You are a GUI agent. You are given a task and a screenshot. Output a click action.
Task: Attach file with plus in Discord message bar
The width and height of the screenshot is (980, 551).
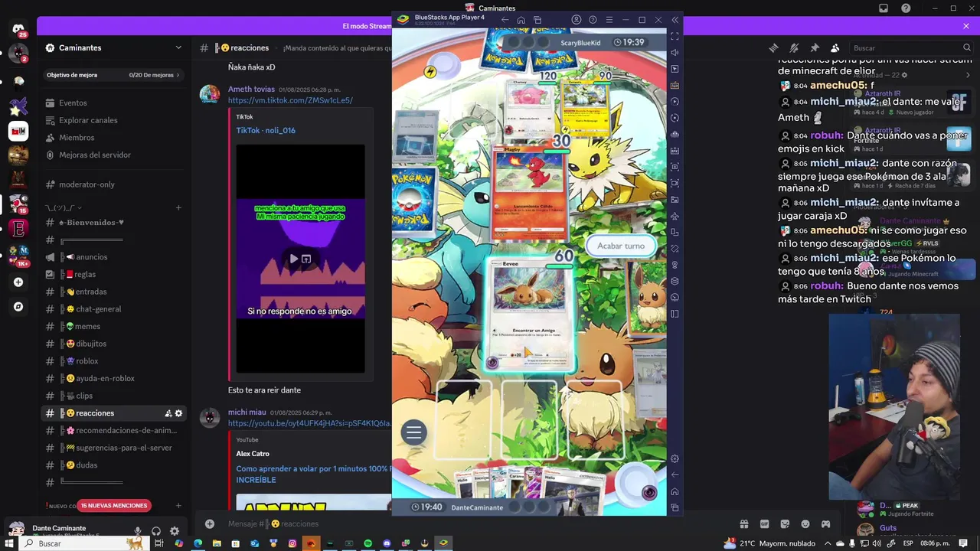[x=210, y=524]
